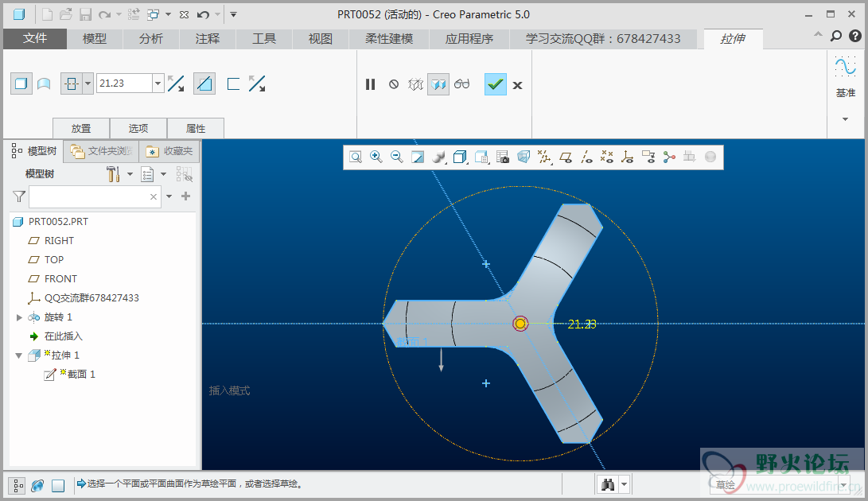Open depth value 21.23 dropdown

tap(158, 83)
